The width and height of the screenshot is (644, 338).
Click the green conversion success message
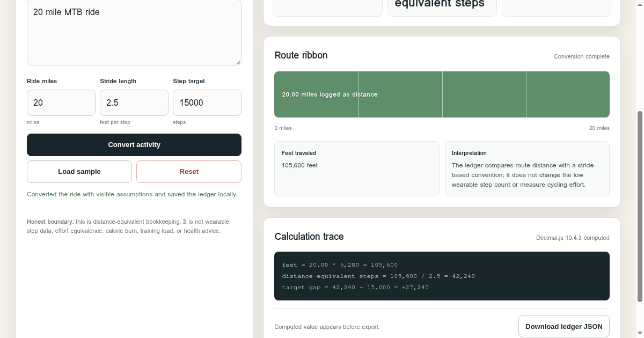pyautogui.click(x=132, y=194)
